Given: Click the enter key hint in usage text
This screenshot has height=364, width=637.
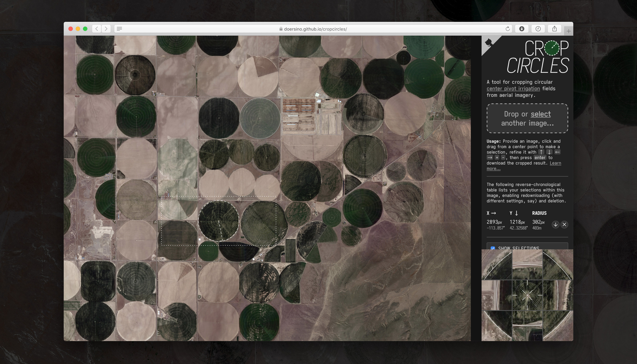Looking at the screenshot, I should 540,157.
